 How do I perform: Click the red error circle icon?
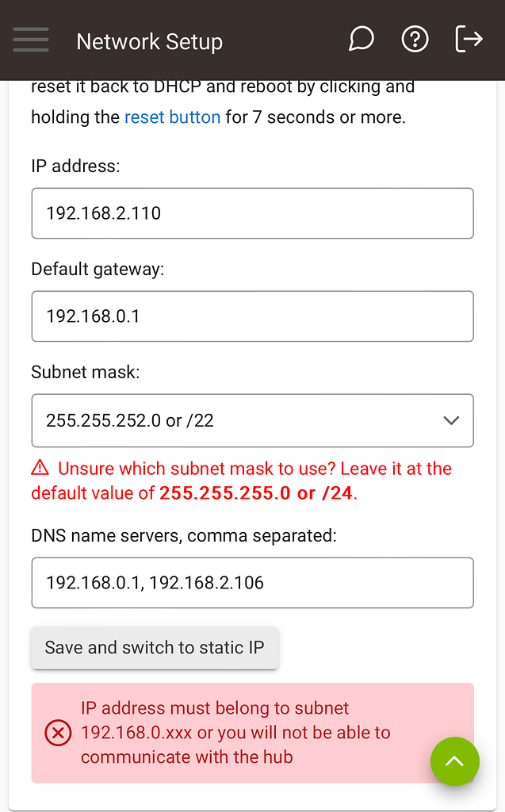57,733
